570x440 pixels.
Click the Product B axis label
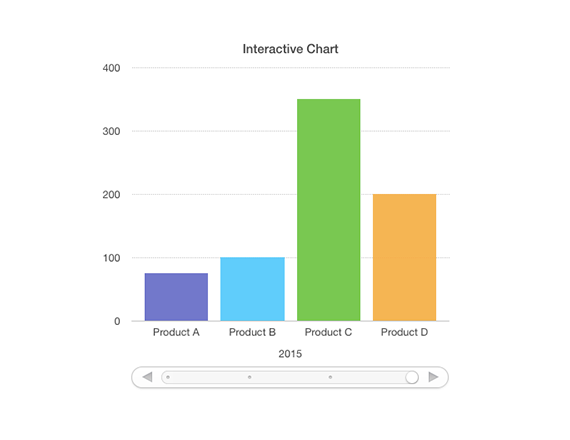pyautogui.click(x=252, y=332)
